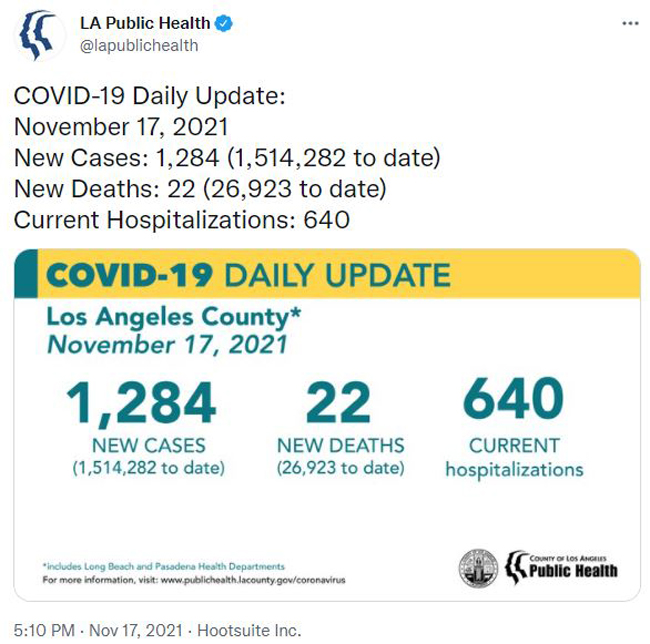Click the tweet text 'New Cases: 1,284'
The height and width of the screenshot is (644, 650).
pos(116,158)
